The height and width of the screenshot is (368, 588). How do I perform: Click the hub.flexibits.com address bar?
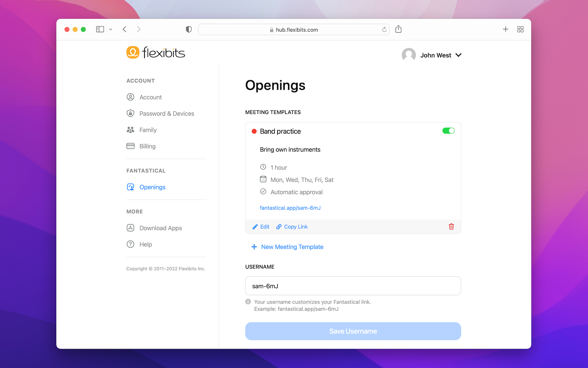coord(294,30)
